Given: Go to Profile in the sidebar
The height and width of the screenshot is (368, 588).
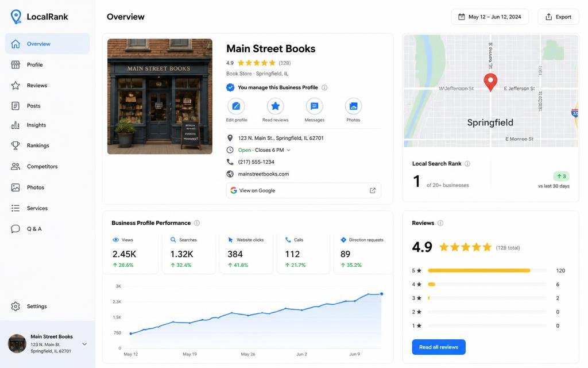Looking at the screenshot, I should coord(47,64).
